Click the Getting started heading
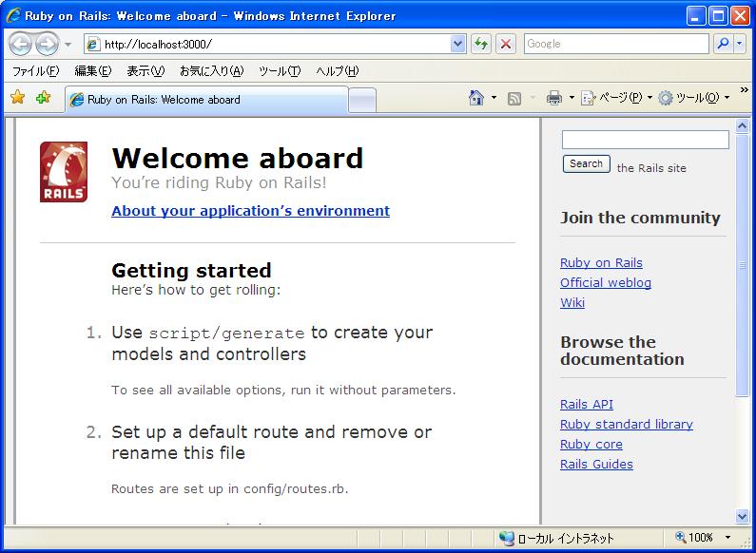Image resolution: width=756 pixels, height=553 pixels. coord(191,270)
